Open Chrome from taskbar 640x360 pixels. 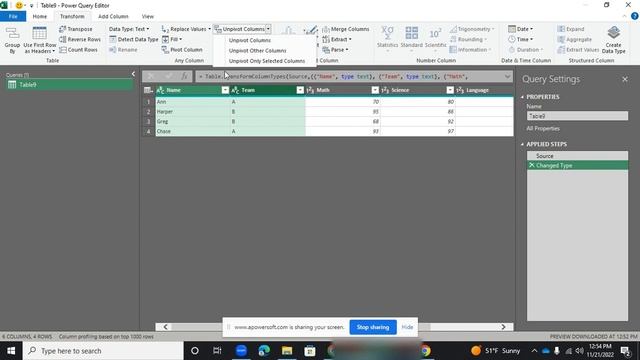tap(425, 351)
